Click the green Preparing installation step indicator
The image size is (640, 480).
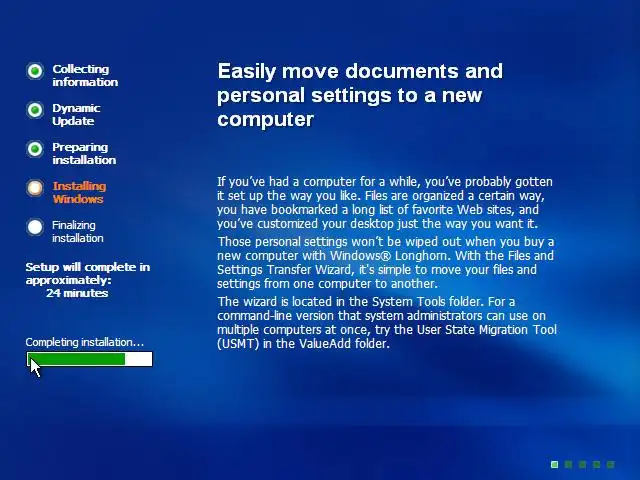click(x=35, y=149)
